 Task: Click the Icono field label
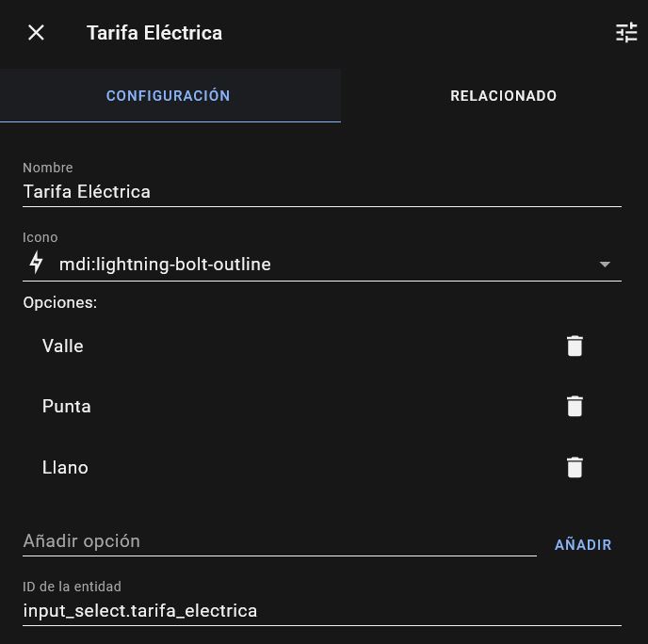(x=40, y=238)
